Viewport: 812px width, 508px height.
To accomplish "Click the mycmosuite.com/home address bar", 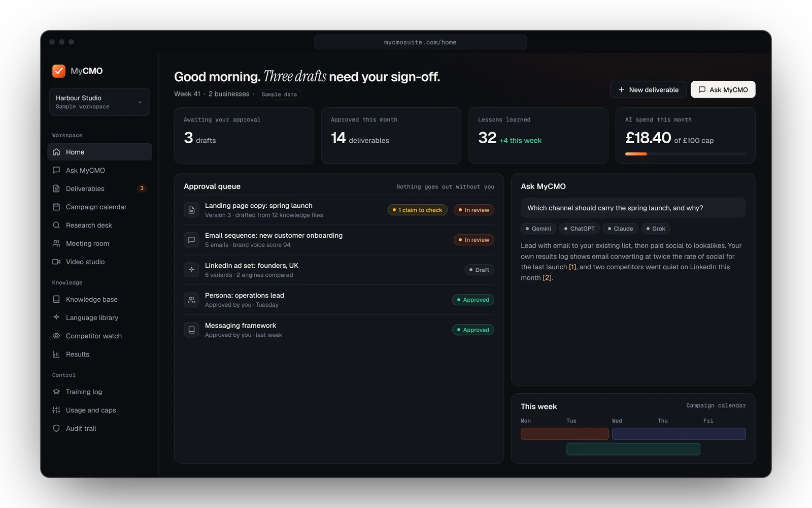I will point(420,42).
